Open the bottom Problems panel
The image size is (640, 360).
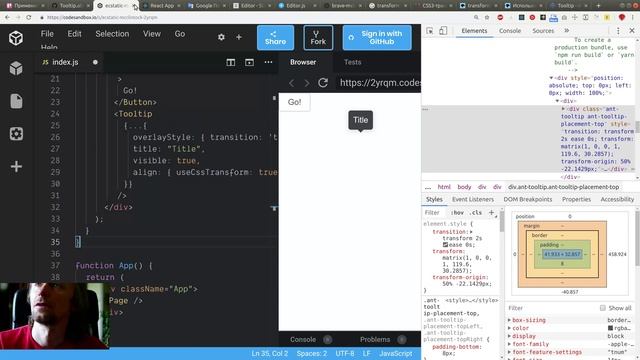[x=375, y=339]
